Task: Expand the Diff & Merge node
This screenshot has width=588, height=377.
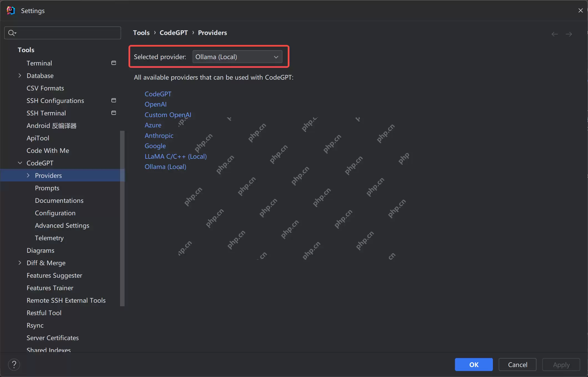Action: (x=20, y=263)
